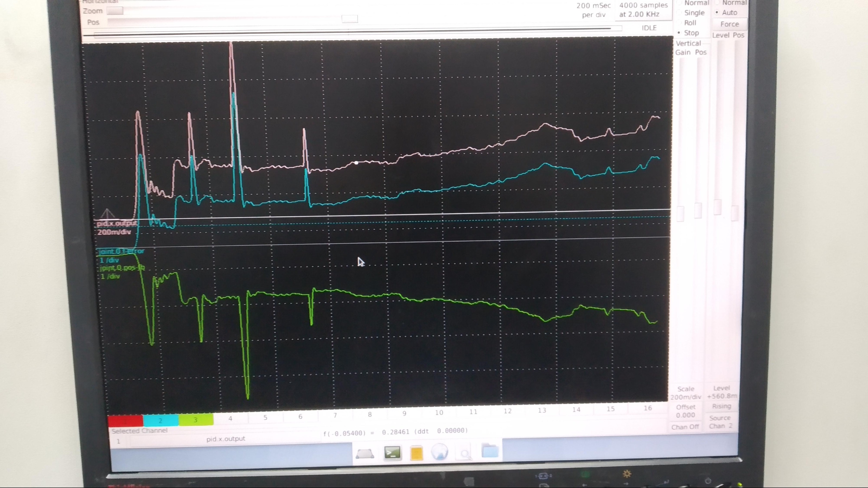Click the Offset 0.000 button

click(686, 411)
